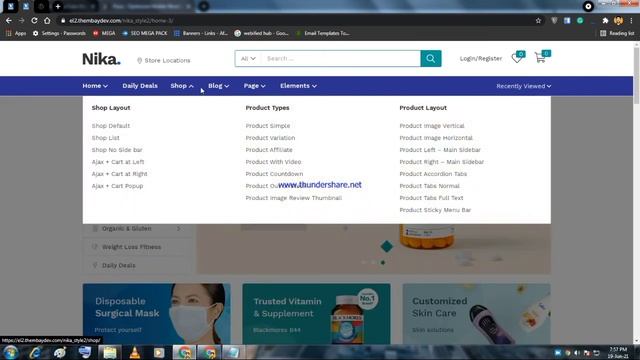
Task: Choose Ajax + Cart Popup
Action: (118, 186)
